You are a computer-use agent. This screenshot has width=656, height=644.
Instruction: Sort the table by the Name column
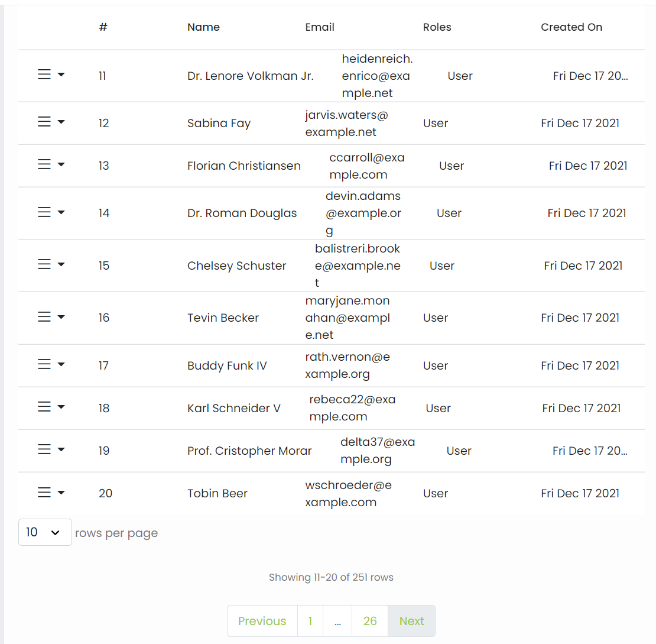203,27
